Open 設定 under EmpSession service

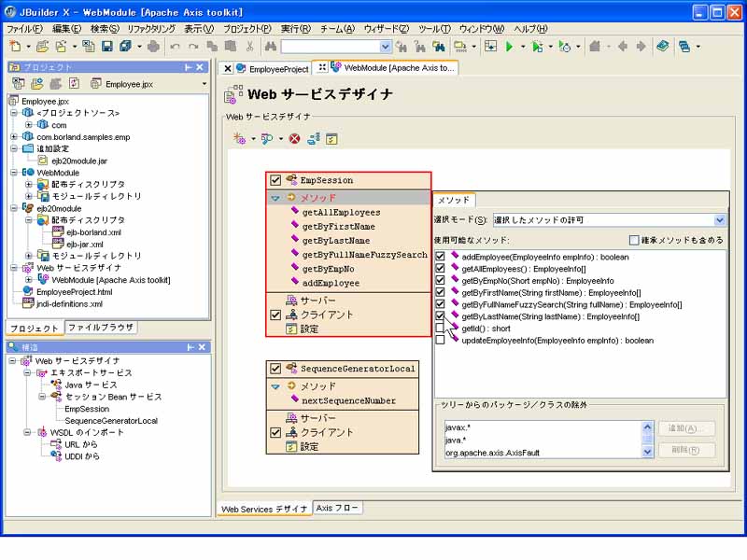tap(309, 329)
